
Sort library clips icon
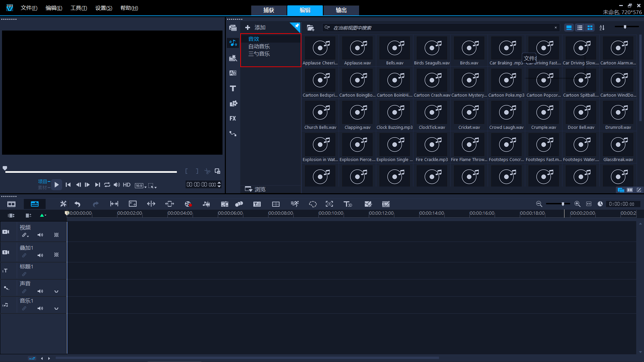tap(602, 28)
